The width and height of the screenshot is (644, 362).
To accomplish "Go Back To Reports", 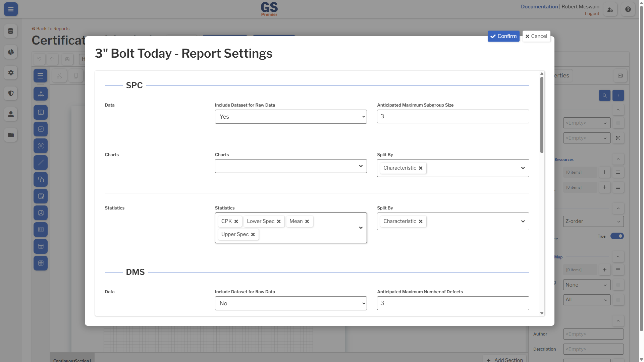I will pos(51,28).
